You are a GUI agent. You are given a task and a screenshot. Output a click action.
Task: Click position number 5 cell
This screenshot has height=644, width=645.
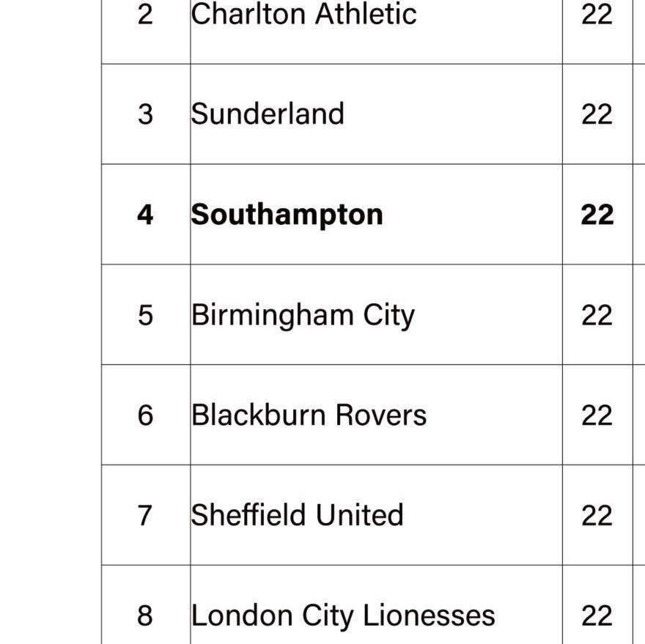(x=145, y=315)
